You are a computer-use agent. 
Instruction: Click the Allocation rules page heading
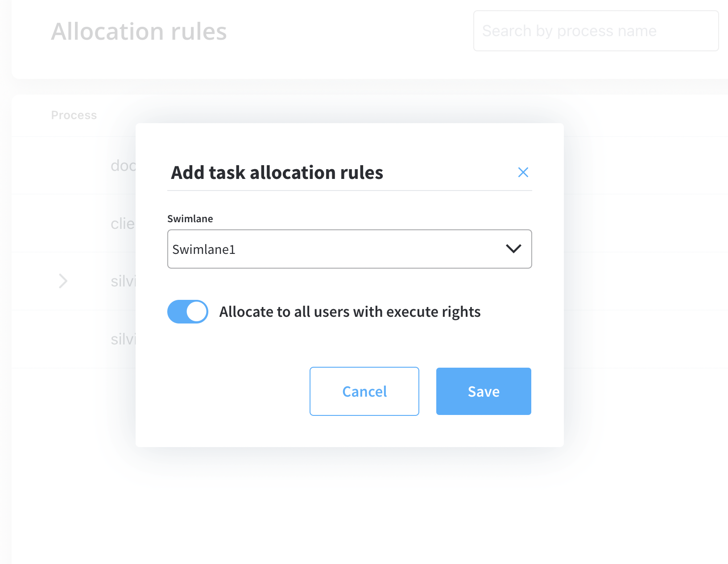click(x=139, y=31)
